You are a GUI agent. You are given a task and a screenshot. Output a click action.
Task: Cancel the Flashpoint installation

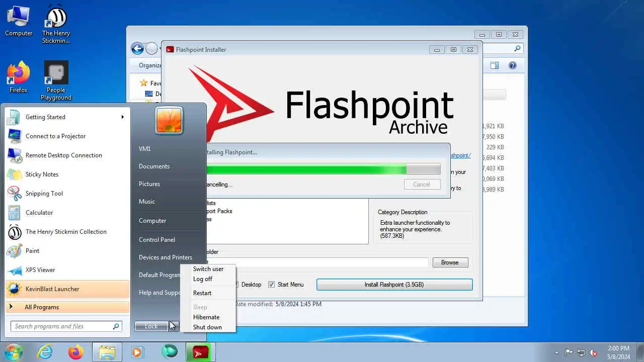click(422, 185)
